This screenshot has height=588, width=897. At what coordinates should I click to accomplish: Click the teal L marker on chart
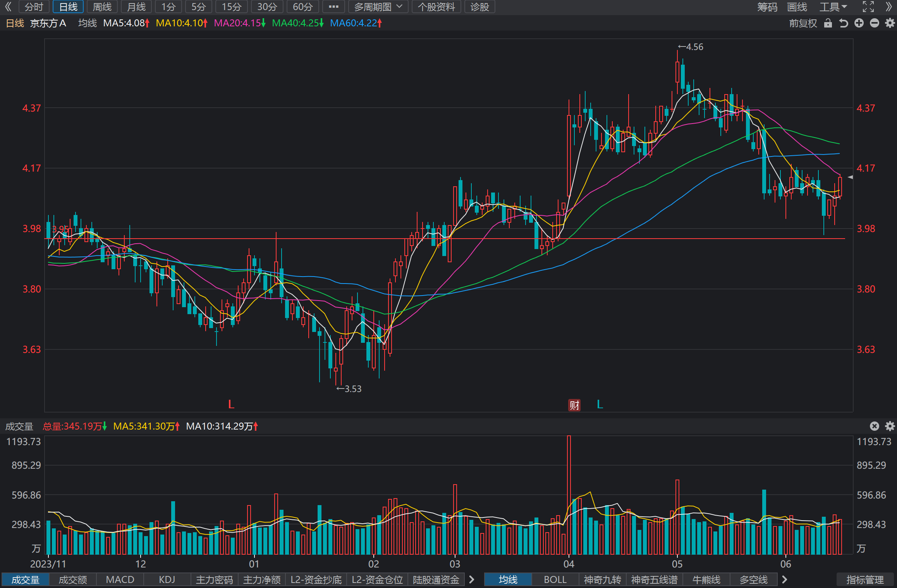tap(600, 404)
